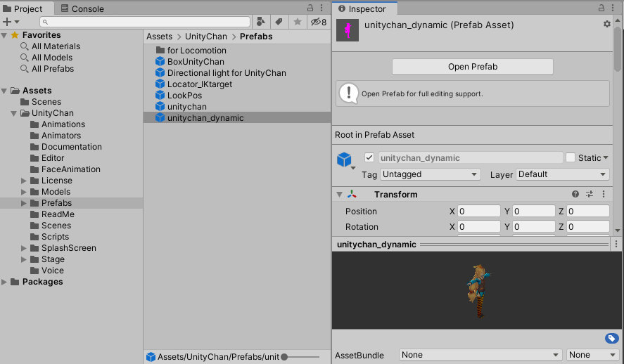The image size is (624, 364).
Task: Click Position Y input field
Action: coord(534,211)
